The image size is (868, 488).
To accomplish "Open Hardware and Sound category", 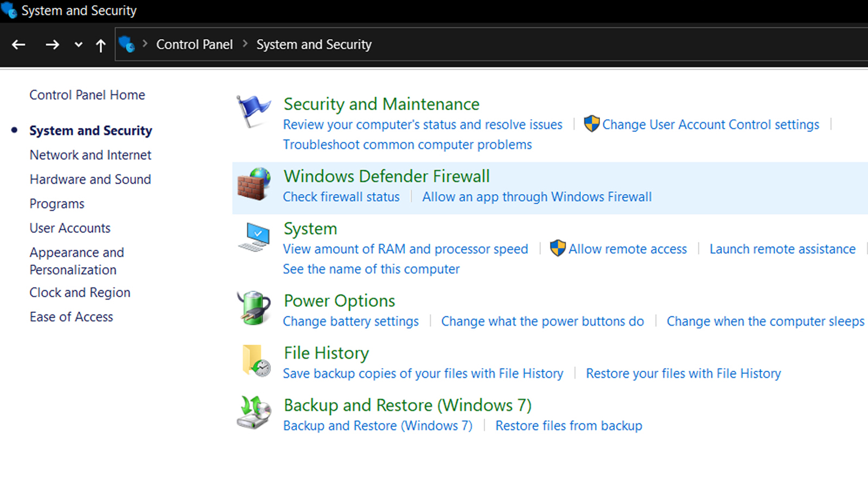I will tap(91, 179).
